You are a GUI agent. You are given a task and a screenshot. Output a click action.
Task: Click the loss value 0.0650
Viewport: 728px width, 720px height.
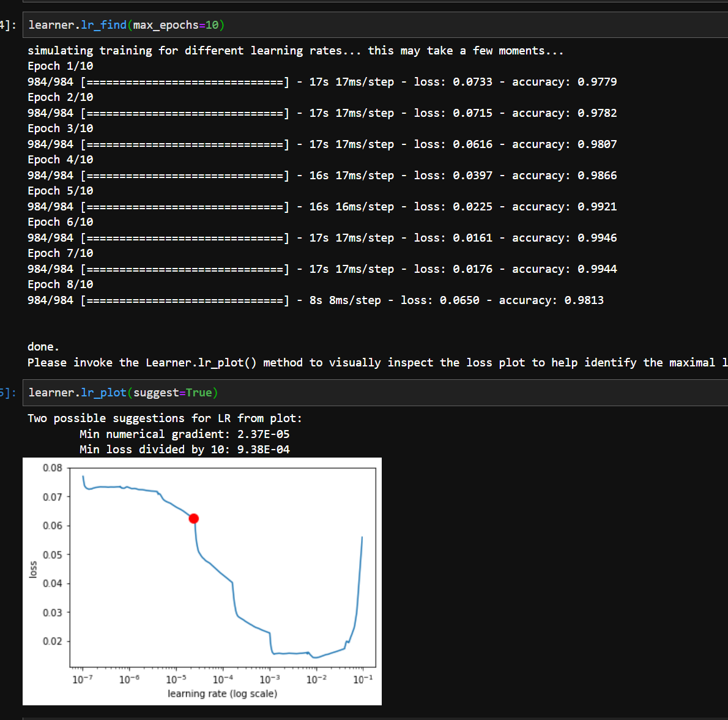click(x=459, y=300)
